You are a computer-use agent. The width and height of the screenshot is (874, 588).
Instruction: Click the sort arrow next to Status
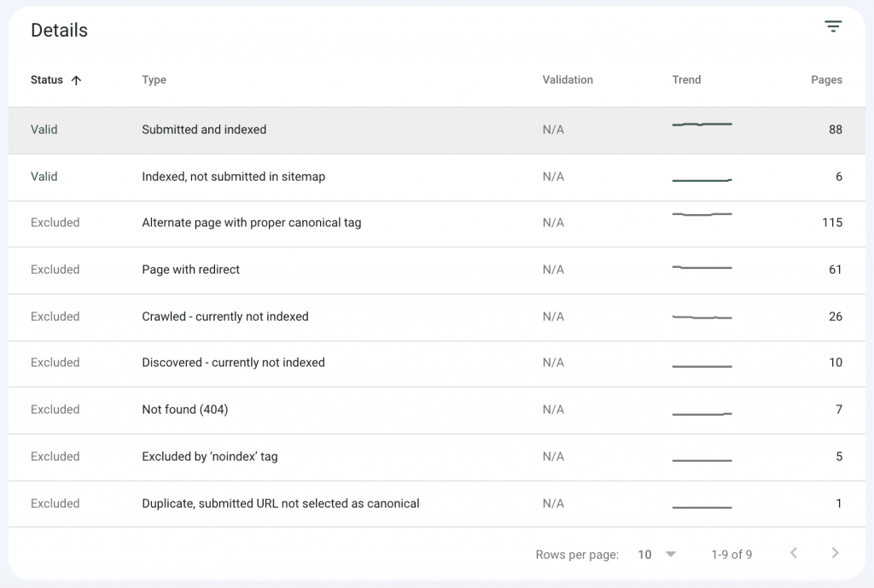[x=76, y=80]
